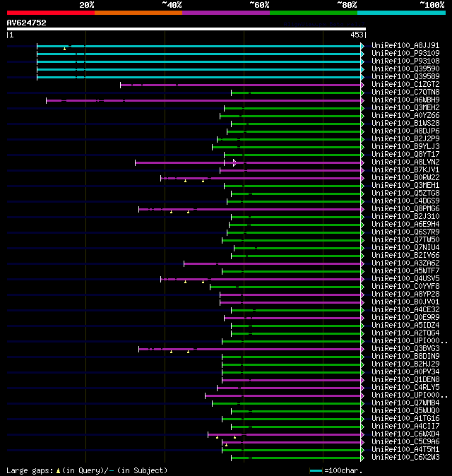Choose hit UniRef100_A8LVN2
Image resolution: width=452 pixels, height=476 pixels.
click(405, 162)
